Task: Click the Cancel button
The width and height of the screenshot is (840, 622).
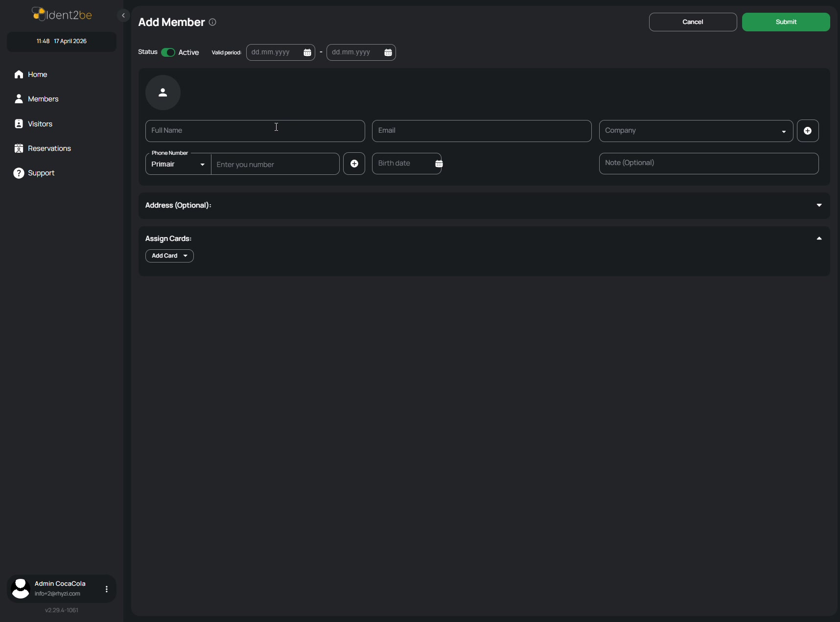Action: pos(693,22)
